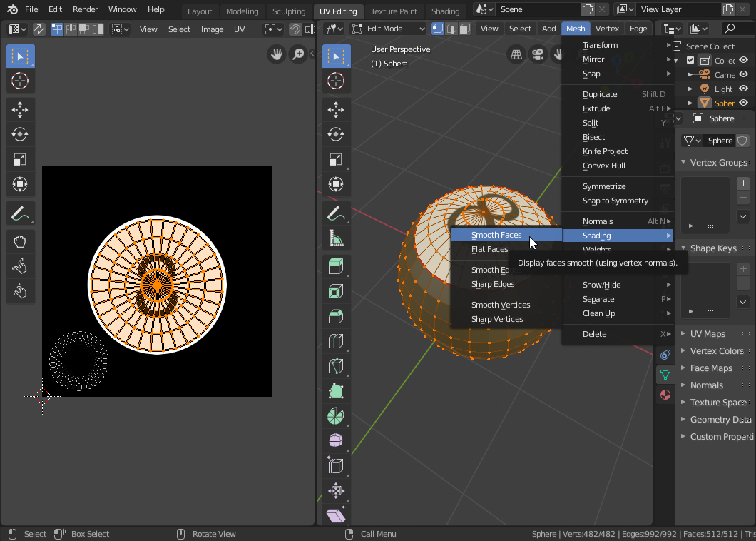Select the Edge Slide tool

pos(336,466)
